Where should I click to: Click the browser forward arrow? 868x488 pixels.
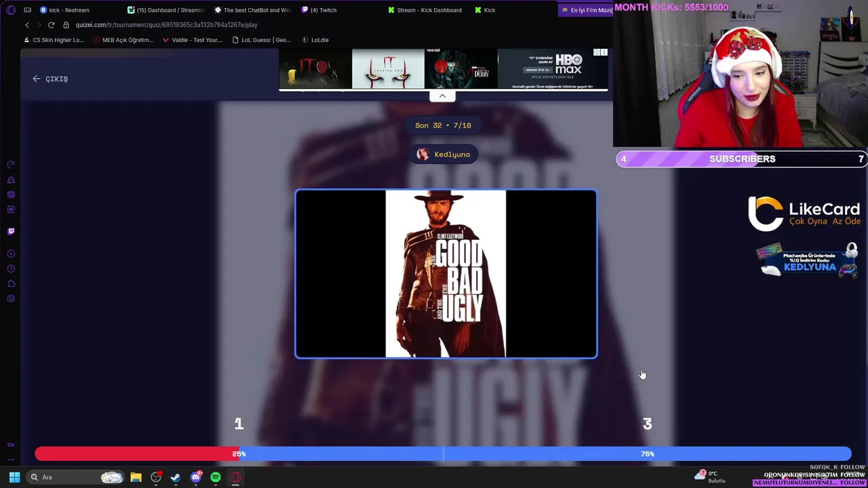point(39,25)
